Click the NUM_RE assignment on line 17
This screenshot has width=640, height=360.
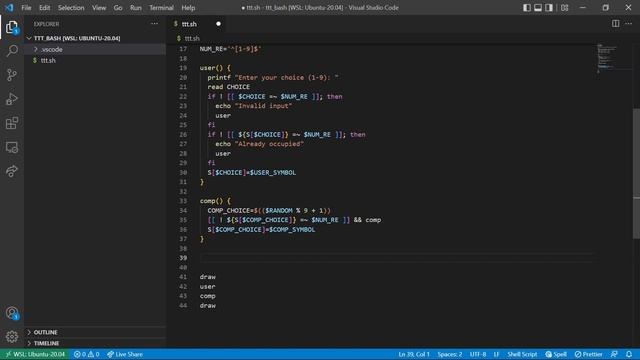pyautogui.click(x=230, y=49)
